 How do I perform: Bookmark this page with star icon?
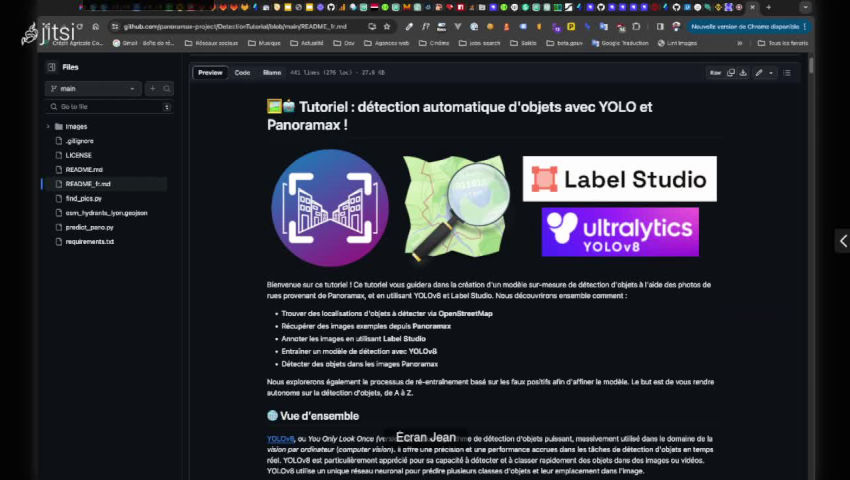click(x=387, y=27)
